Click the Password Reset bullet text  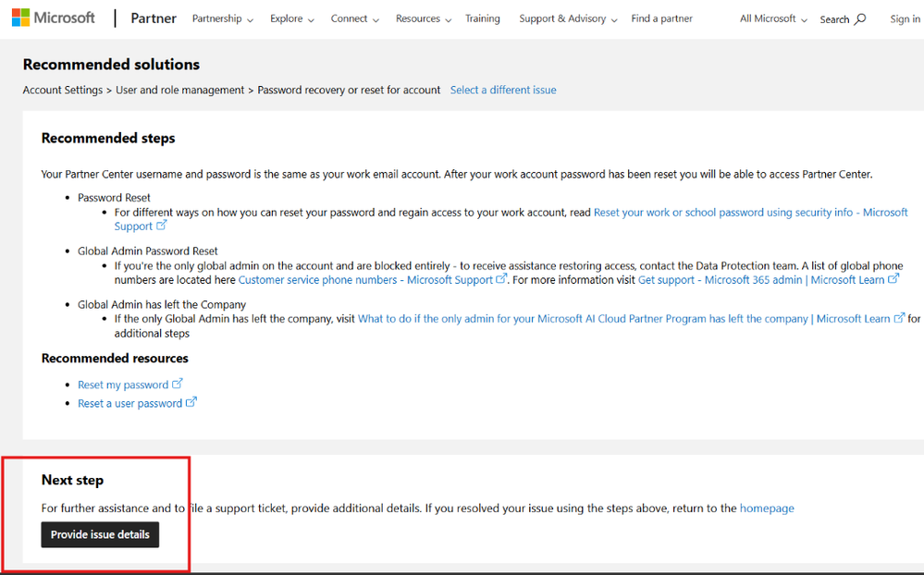[115, 197]
